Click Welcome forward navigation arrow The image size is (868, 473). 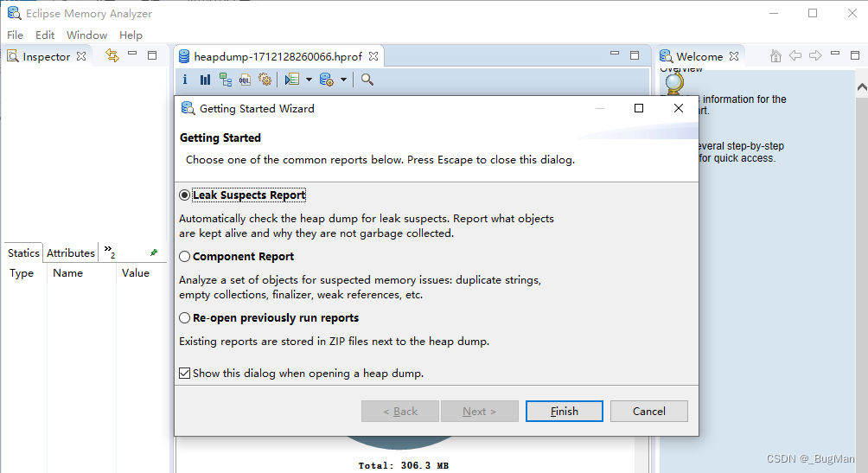(815, 55)
